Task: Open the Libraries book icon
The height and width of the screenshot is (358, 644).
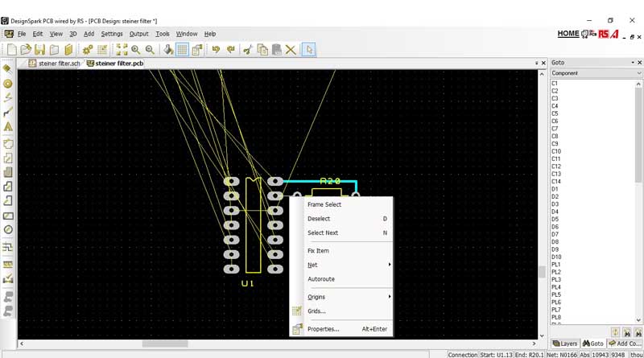Action: click(x=68, y=50)
